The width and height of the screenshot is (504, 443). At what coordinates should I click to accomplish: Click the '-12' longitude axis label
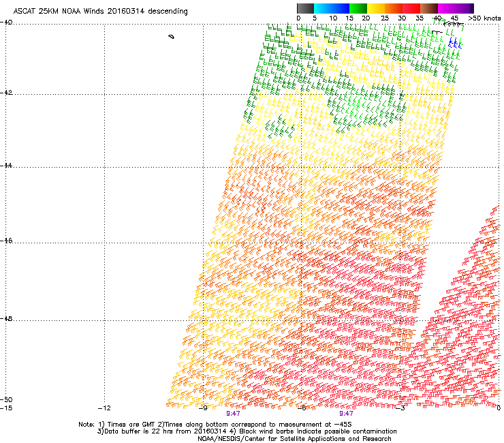tap(104, 408)
